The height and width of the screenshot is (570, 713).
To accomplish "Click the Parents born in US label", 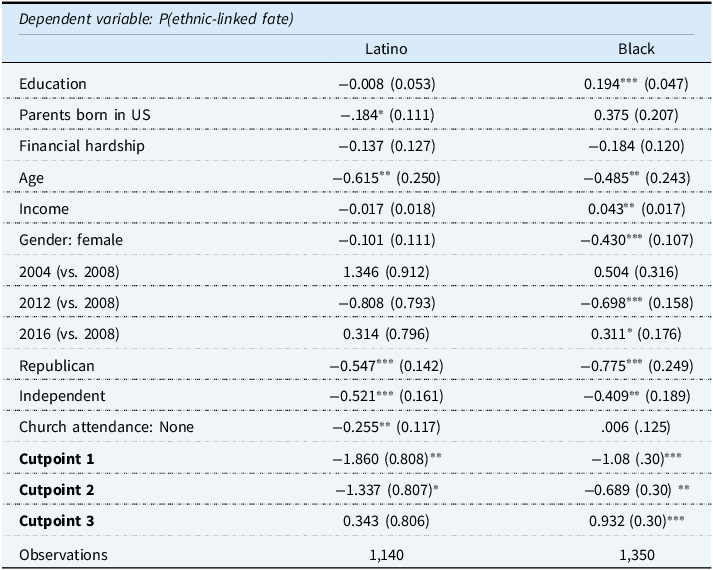I will [x=85, y=115].
